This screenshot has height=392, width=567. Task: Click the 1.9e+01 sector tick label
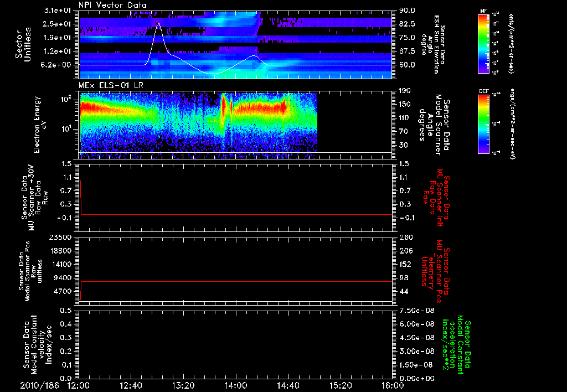(x=58, y=38)
